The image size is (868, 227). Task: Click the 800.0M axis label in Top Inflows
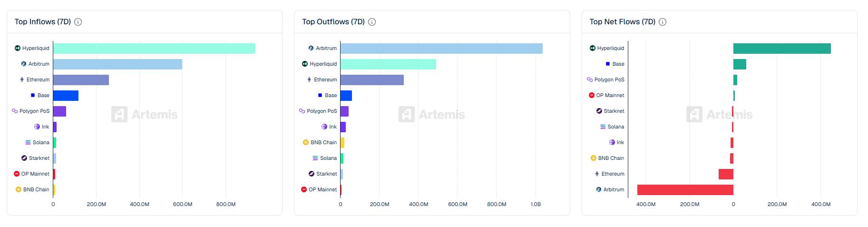(226, 204)
